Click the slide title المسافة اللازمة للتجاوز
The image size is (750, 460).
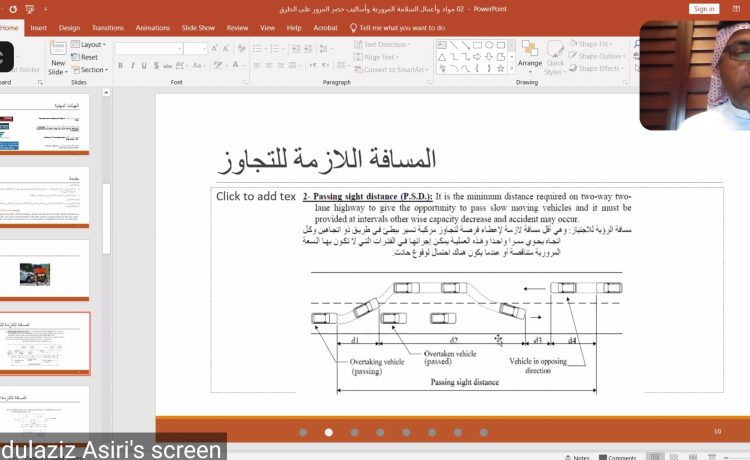pos(327,160)
